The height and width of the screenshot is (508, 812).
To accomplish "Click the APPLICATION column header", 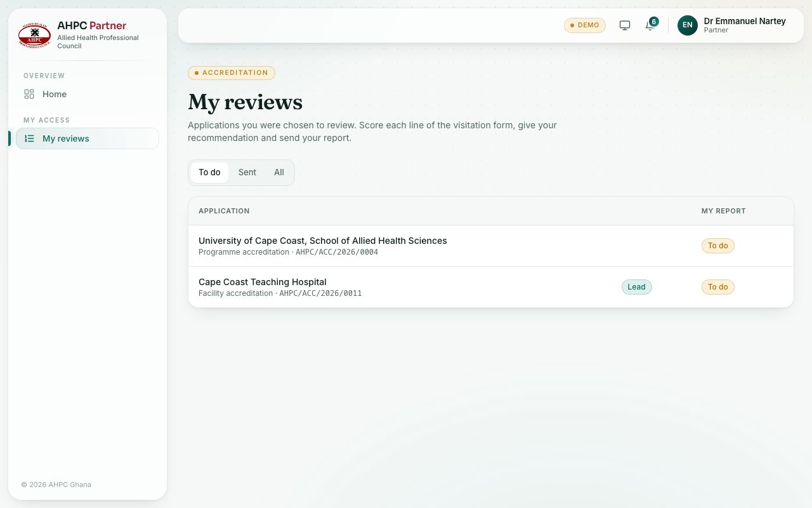I will tap(224, 211).
